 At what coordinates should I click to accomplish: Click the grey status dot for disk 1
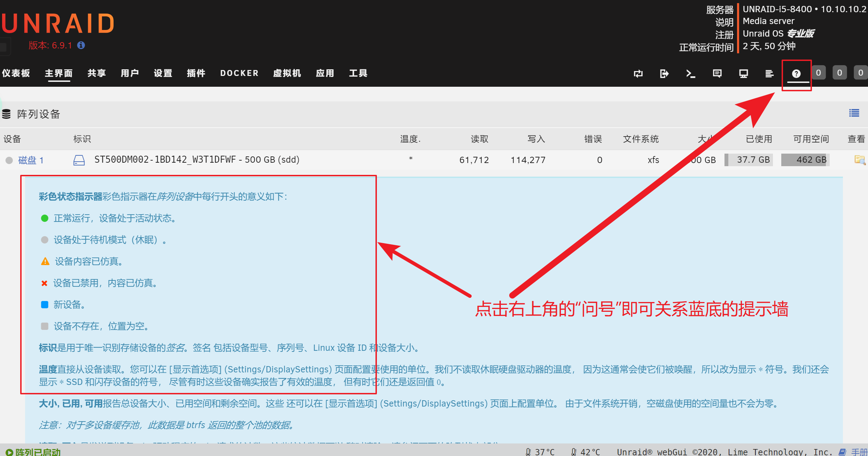pyautogui.click(x=9, y=160)
